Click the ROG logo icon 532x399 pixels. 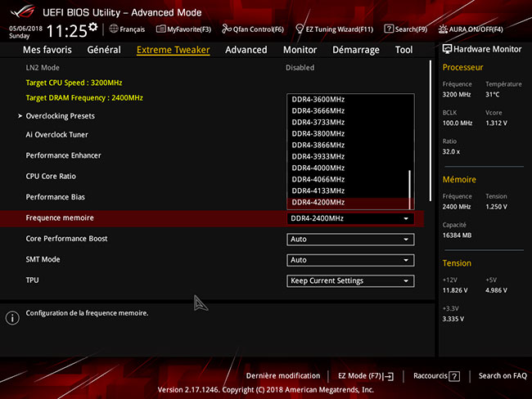[x=23, y=12]
